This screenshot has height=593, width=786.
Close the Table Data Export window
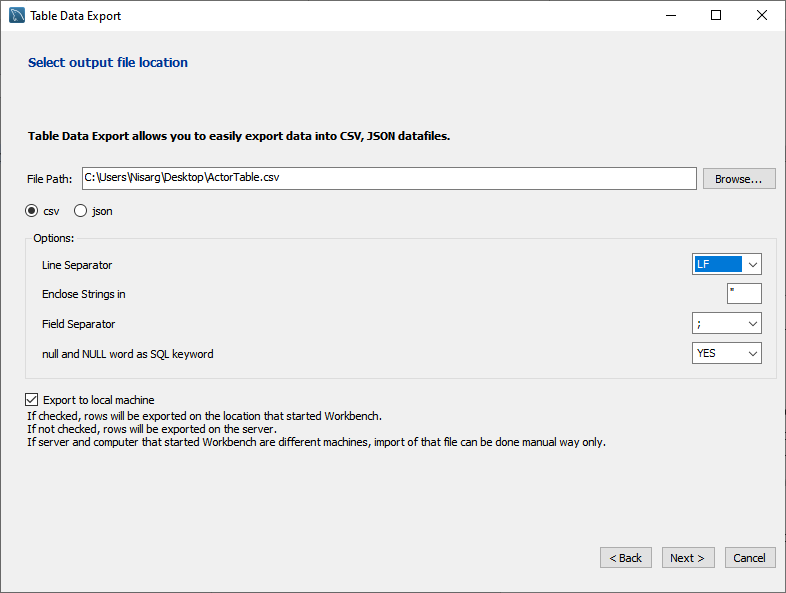[762, 16]
